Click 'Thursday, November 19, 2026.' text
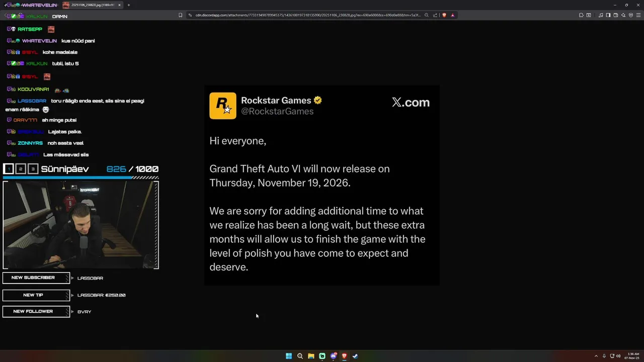The width and height of the screenshot is (644, 362). [280, 183]
